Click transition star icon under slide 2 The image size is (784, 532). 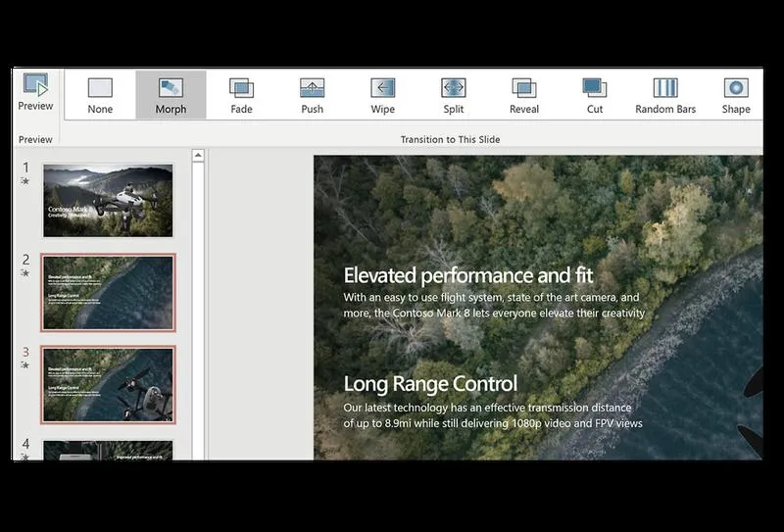(25, 273)
